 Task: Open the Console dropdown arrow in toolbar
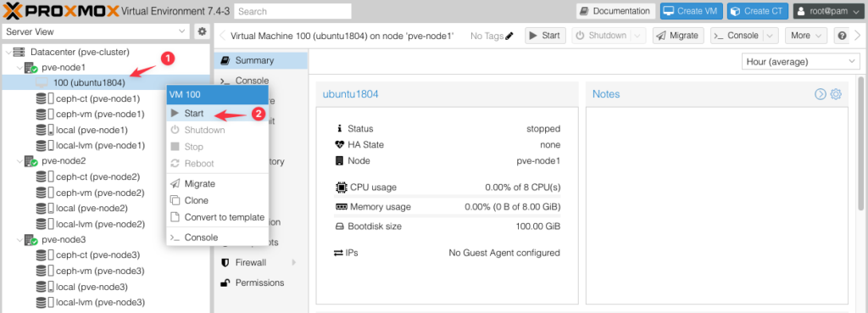770,36
